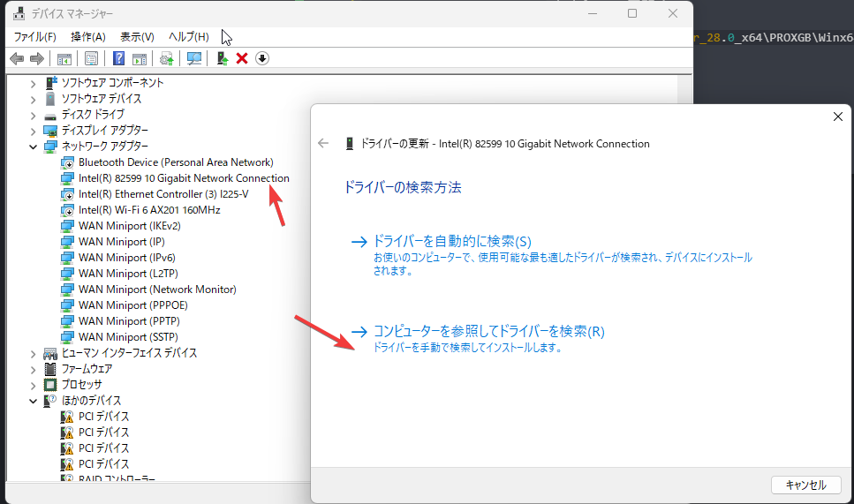Expand the ディスプレイ アダプター node
The width and height of the screenshot is (854, 504).
point(34,132)
